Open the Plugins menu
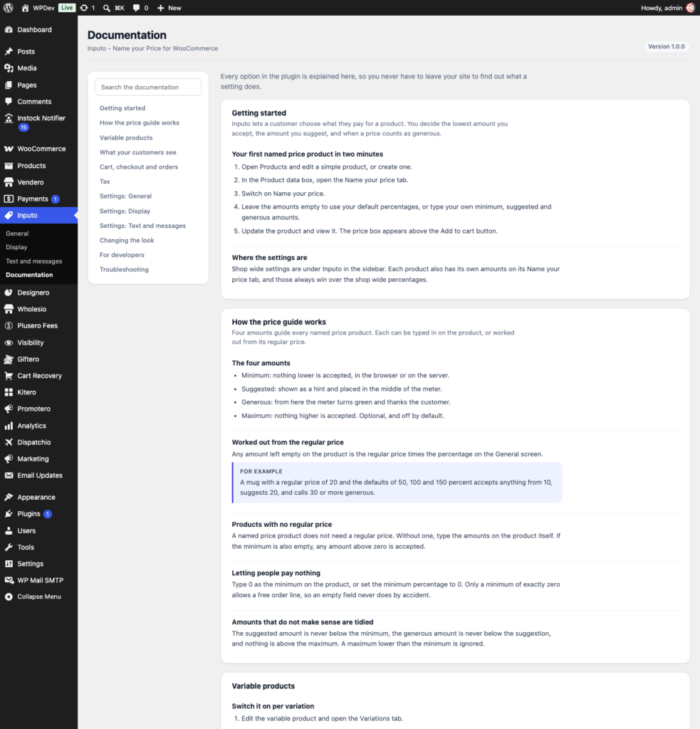This screenshot has height=729, width=700. coord(38,514)
